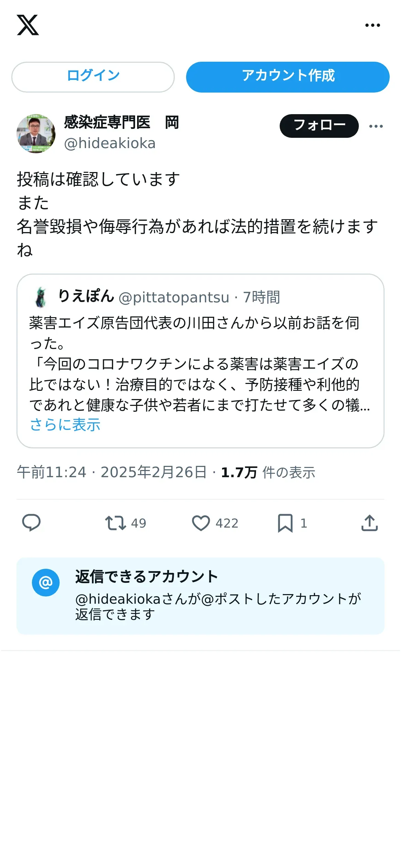
Task: Open the 1.7万 件の表示 view count
Action: (268, 472)
